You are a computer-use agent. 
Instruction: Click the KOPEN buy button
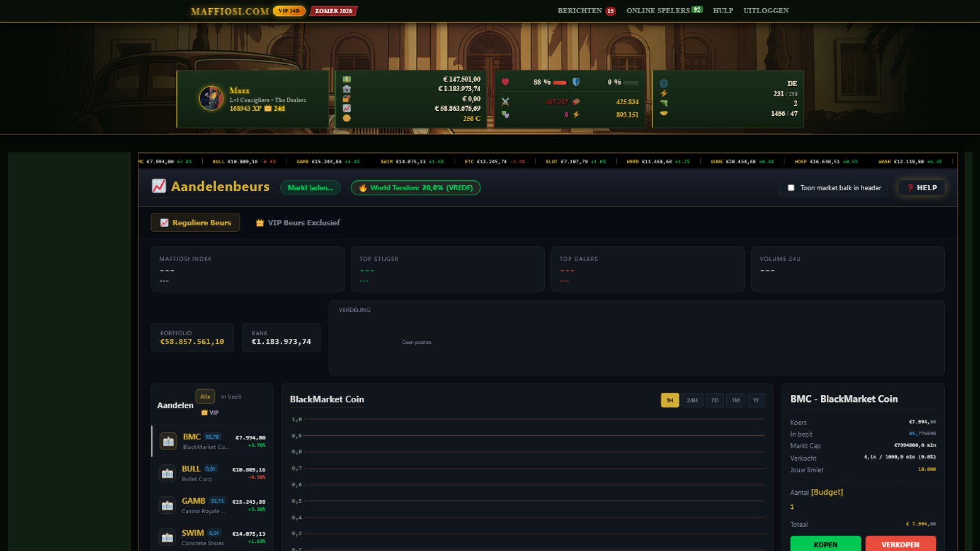[x=825, y=544]
